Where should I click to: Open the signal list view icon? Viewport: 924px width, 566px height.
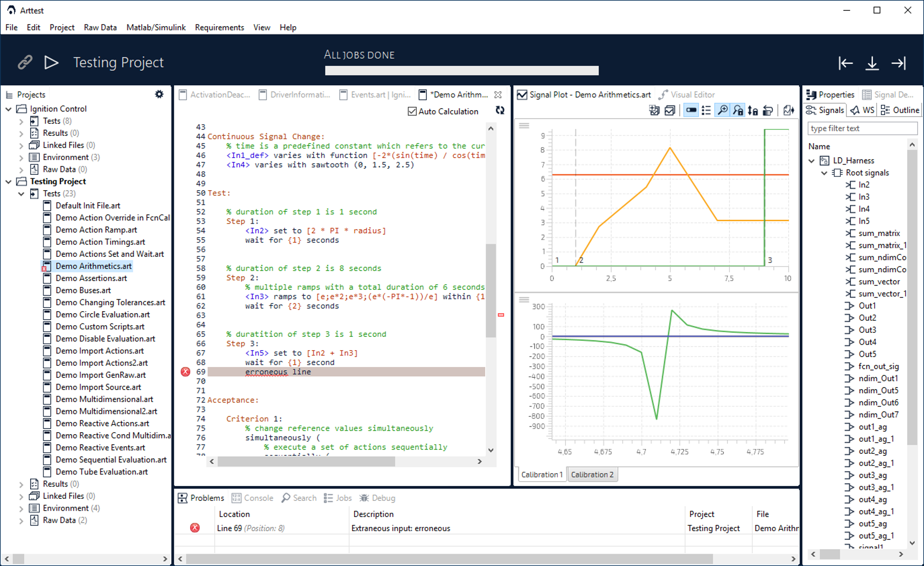tap(706, 111)
